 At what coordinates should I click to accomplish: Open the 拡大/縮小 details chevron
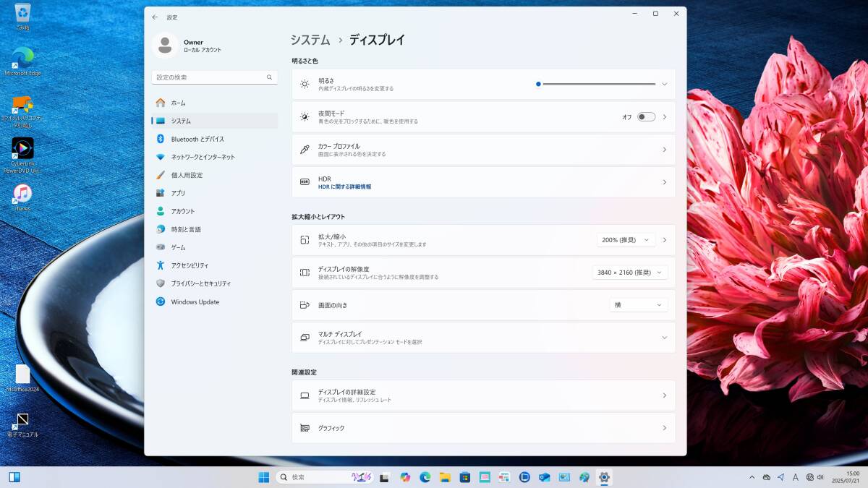click(x=664, y=240)
